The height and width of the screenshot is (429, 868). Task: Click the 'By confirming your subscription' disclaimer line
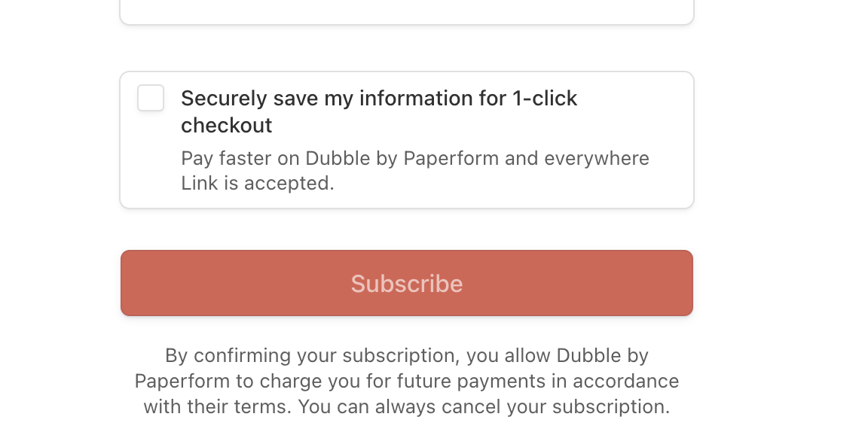(407, 355)
